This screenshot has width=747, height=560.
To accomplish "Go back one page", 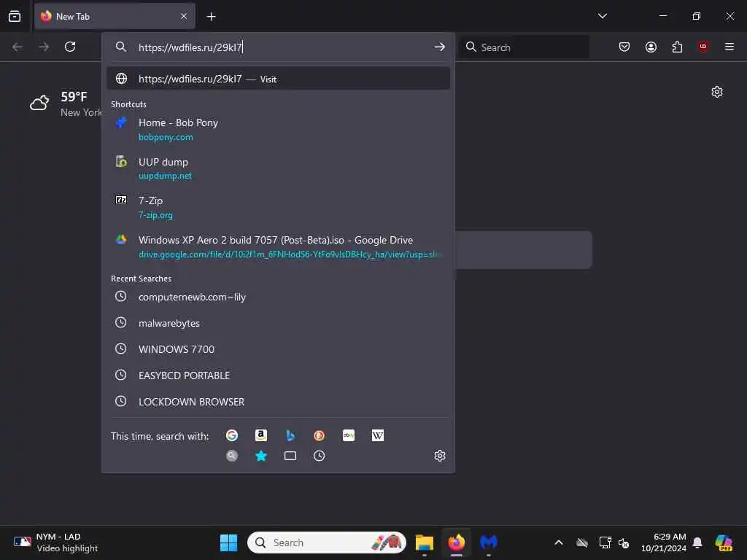I will (x=18, y=47).
